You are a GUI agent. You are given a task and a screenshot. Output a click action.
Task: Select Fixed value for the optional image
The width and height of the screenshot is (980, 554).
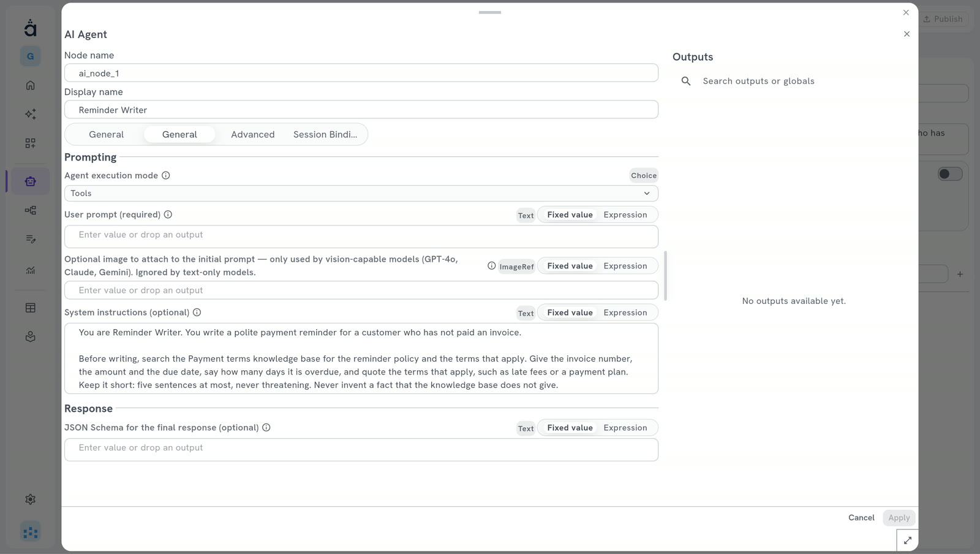[x=570, y=266]
